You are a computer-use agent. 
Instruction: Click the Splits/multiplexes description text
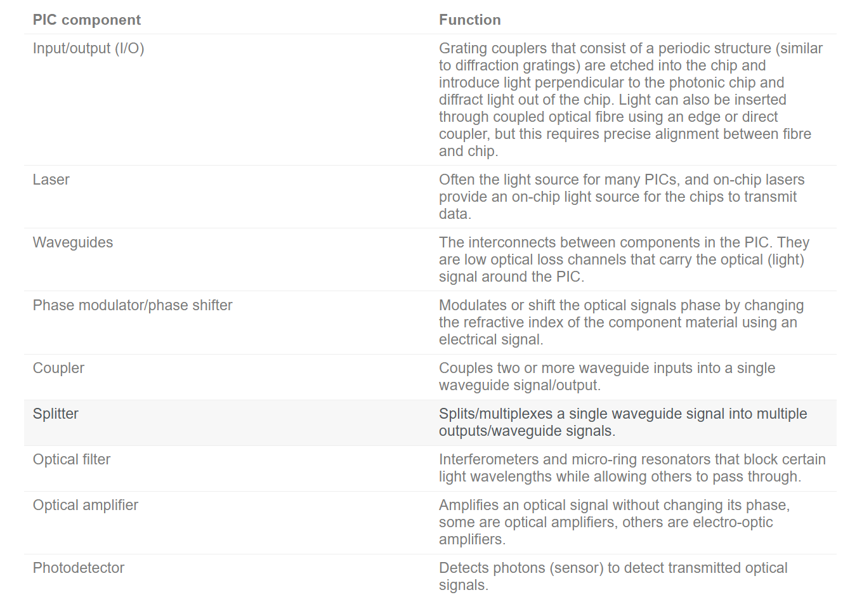coord(623,423)
